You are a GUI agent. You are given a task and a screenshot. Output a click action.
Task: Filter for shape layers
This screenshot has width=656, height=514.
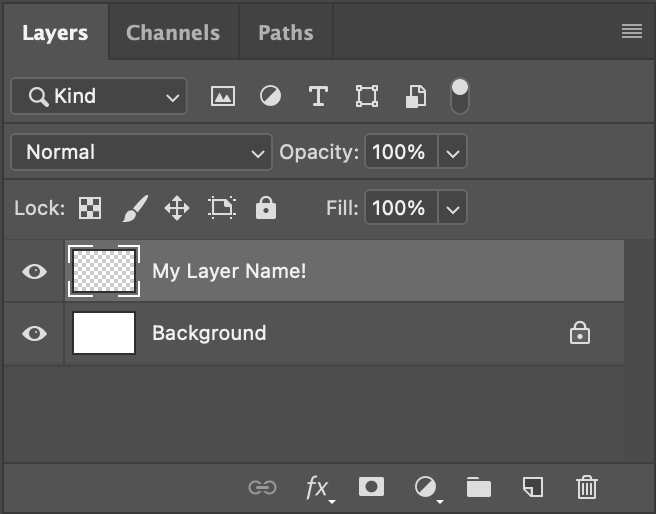(x=367, y=96)
